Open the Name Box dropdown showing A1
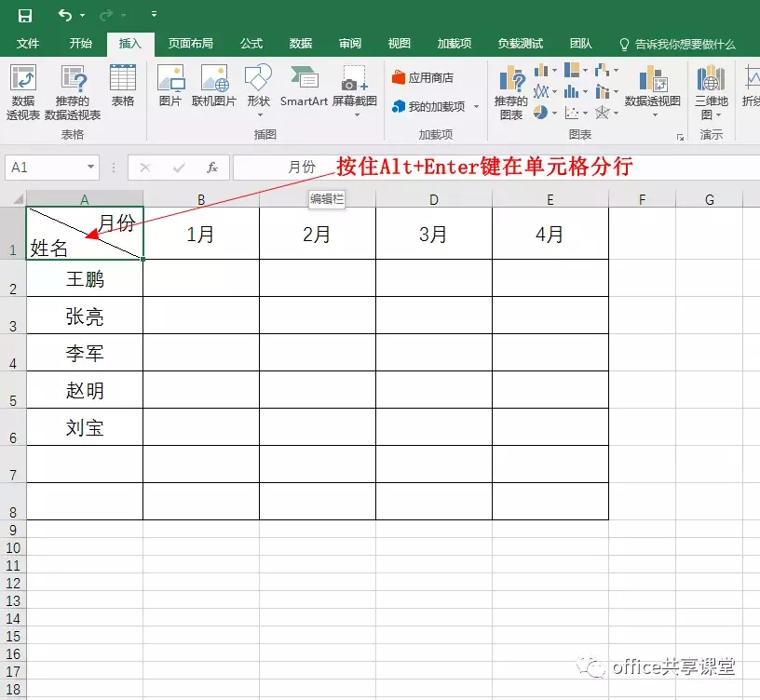760x700 pixels. (88, 167)
